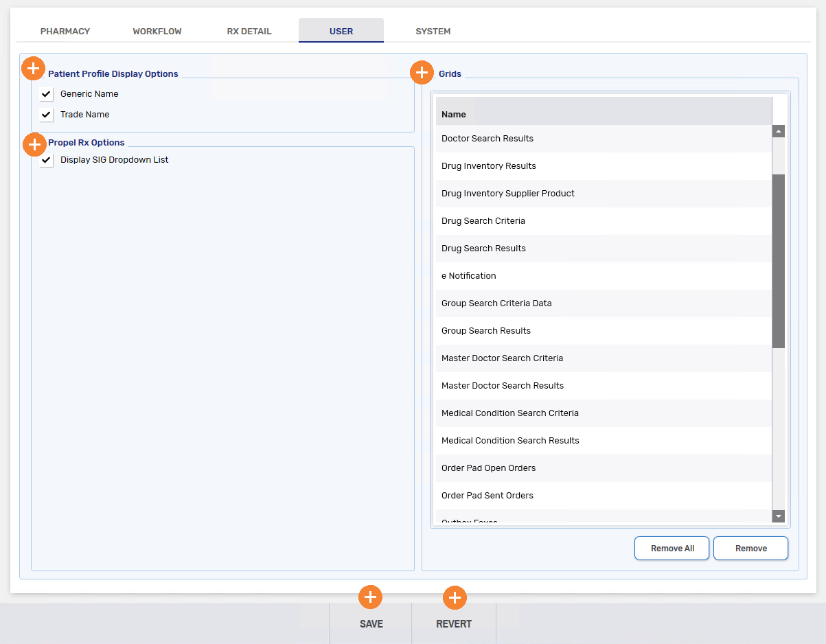
Task: Click the Remove button under the grid list
Action: [750, 549]
